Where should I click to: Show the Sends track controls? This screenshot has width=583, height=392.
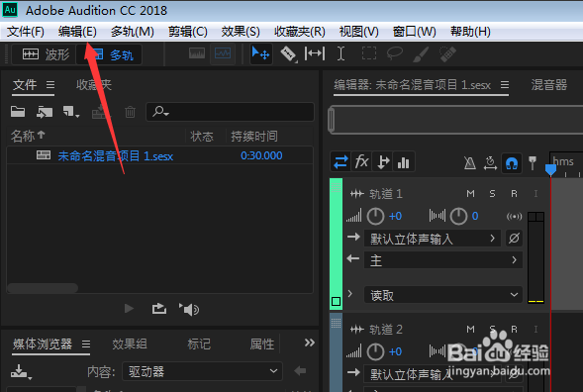click(383, 162)
